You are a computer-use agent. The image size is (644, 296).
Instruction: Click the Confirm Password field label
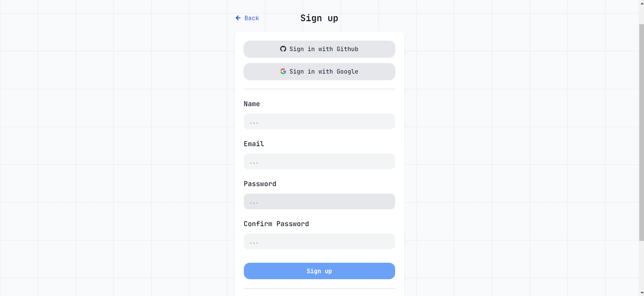pyautogui.click(x=276, y=224)
